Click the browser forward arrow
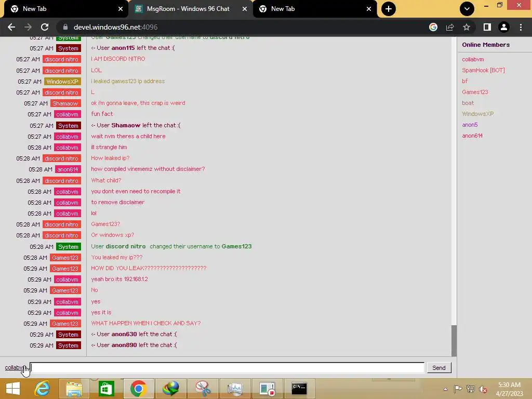 click(x=28, y=27)
